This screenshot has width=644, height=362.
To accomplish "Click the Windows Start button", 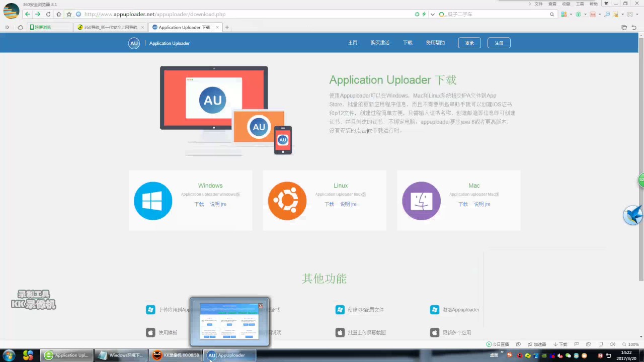I will click(9, 355).
